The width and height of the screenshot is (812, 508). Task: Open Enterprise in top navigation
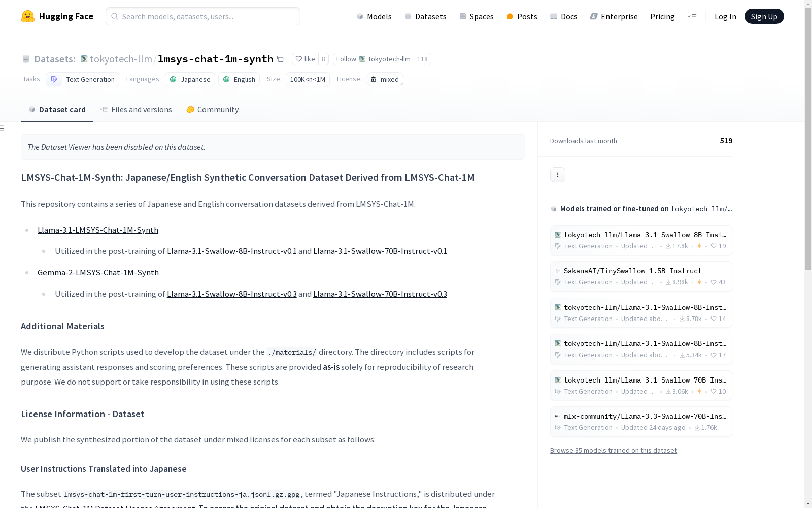614,16
